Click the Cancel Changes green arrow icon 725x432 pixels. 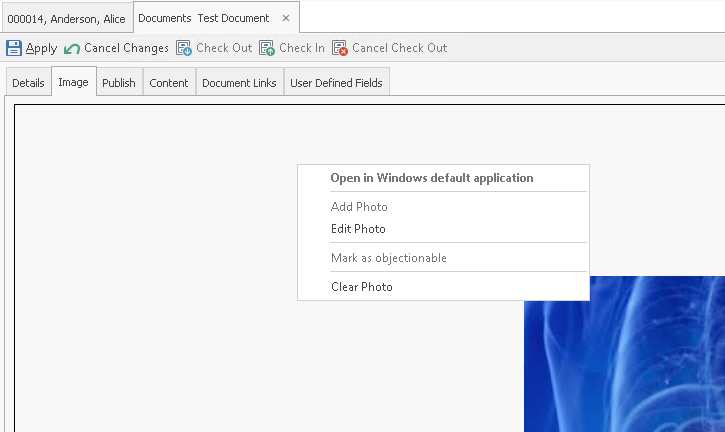pos(72,49)
